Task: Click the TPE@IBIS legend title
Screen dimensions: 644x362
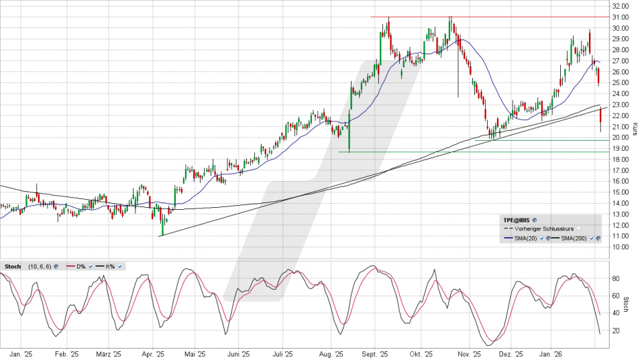Action: coord(517,219)
